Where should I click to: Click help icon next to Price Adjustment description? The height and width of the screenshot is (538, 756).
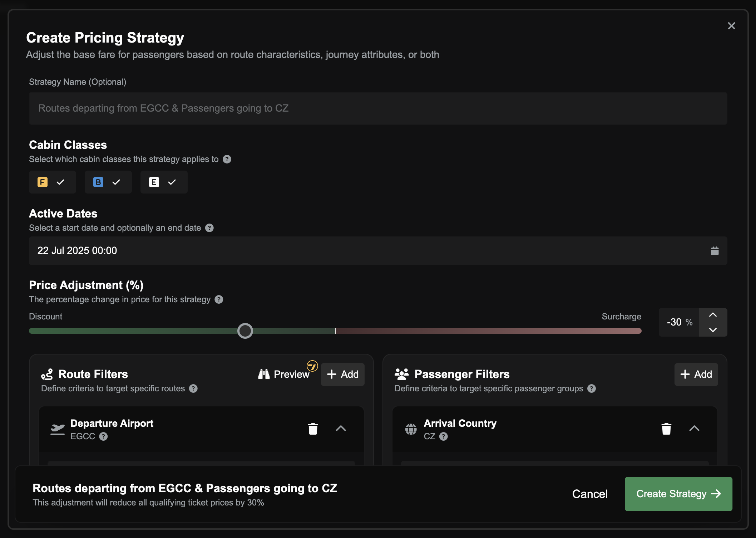point(219,299)
